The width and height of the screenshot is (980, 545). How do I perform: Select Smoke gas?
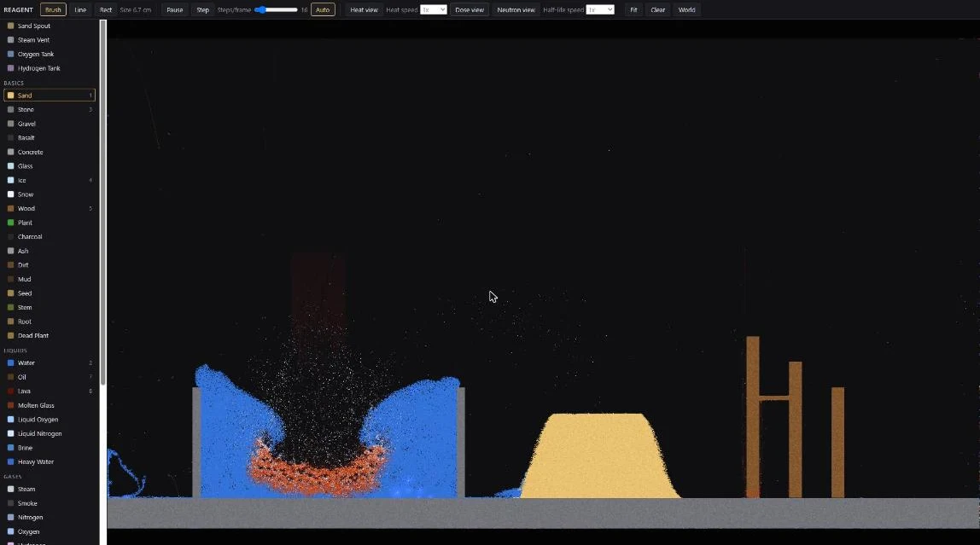coord(50,503)
